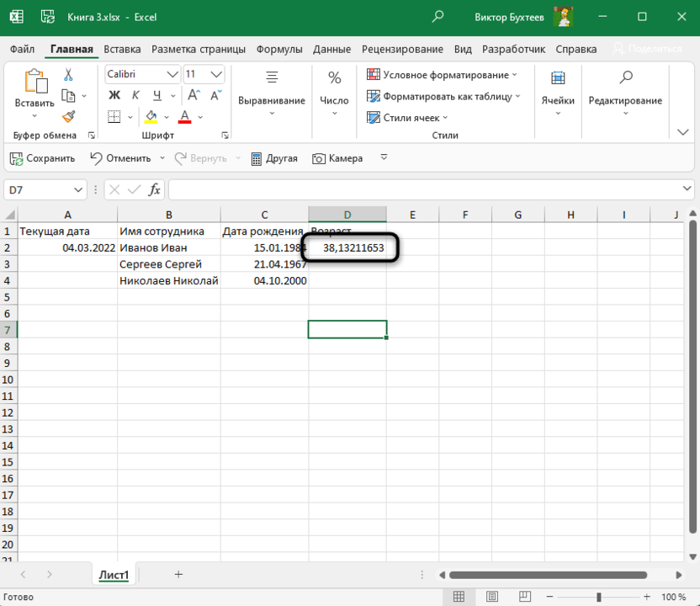Screen dimensions: 700x606
Task: Click the Borders grid icon
Action: point(114,116)
